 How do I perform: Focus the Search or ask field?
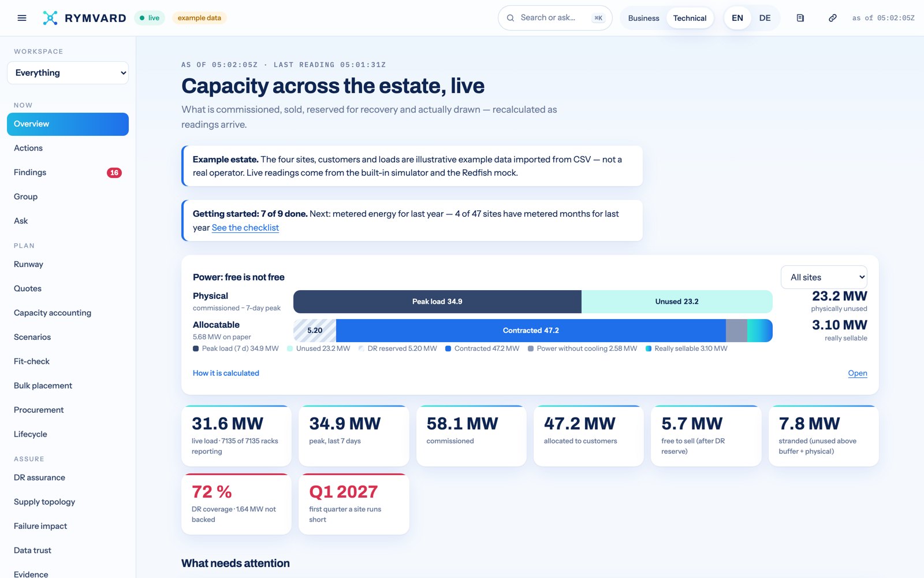pyautogui.click(x=555, y=18)
